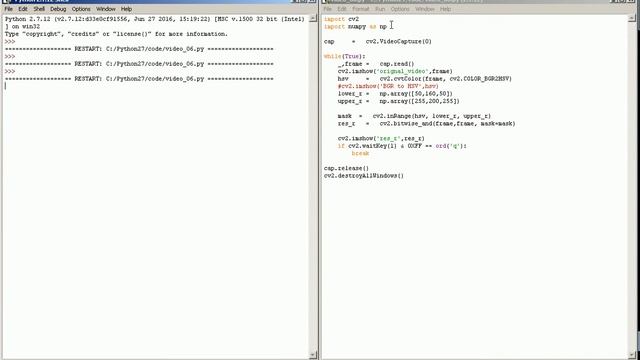Click the first '>>>' prompt in shell
This screenshot has height=360, width=640.
[x=10, y=42]
